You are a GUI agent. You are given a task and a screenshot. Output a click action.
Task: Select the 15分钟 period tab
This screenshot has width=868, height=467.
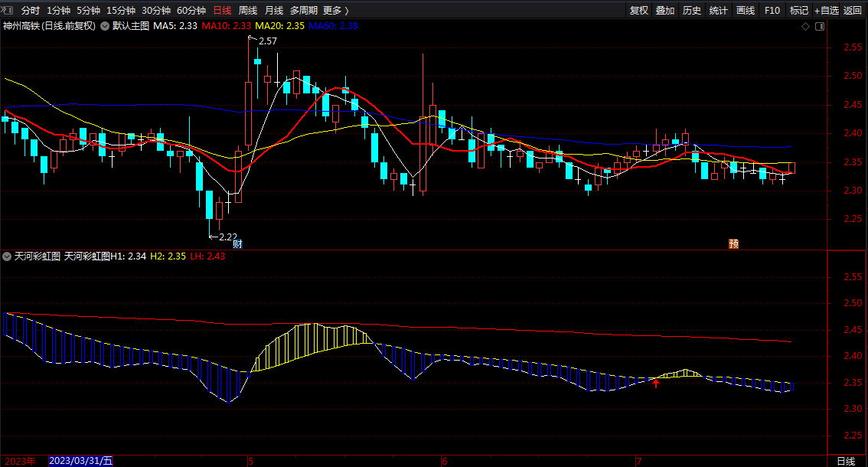(x=121, y=11)
